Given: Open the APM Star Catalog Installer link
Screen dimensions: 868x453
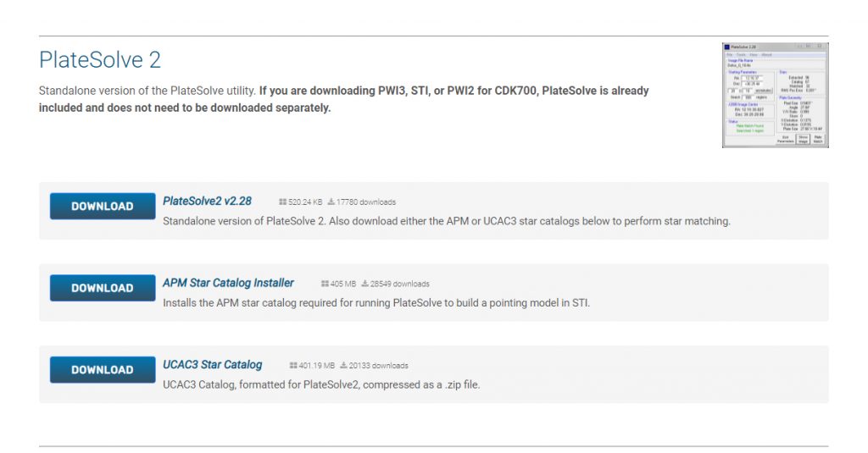Looking at the screenshot, I should (x=228, y=283).
